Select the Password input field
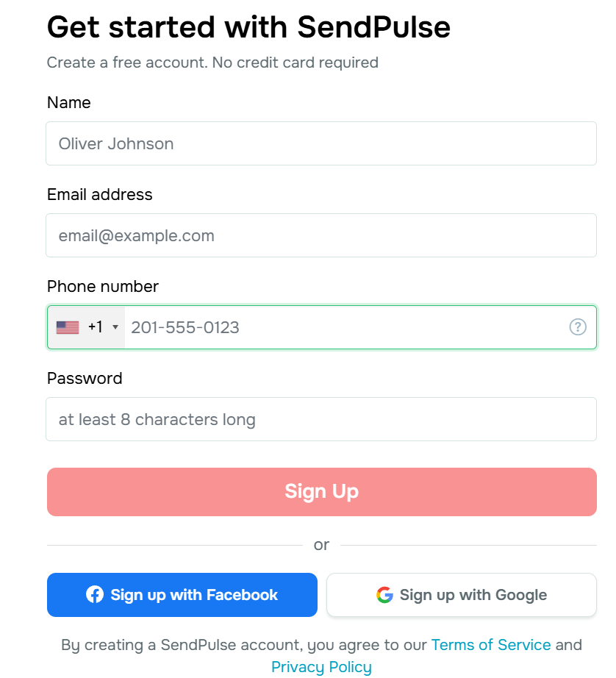This screenshot has height=678, width=616. click(321, 419)
